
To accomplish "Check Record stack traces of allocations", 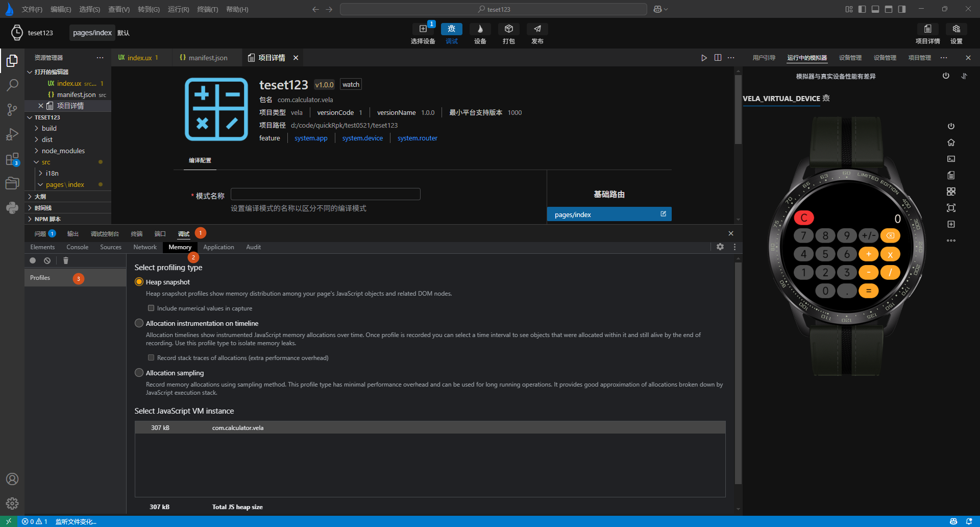I will pos(151,358).
